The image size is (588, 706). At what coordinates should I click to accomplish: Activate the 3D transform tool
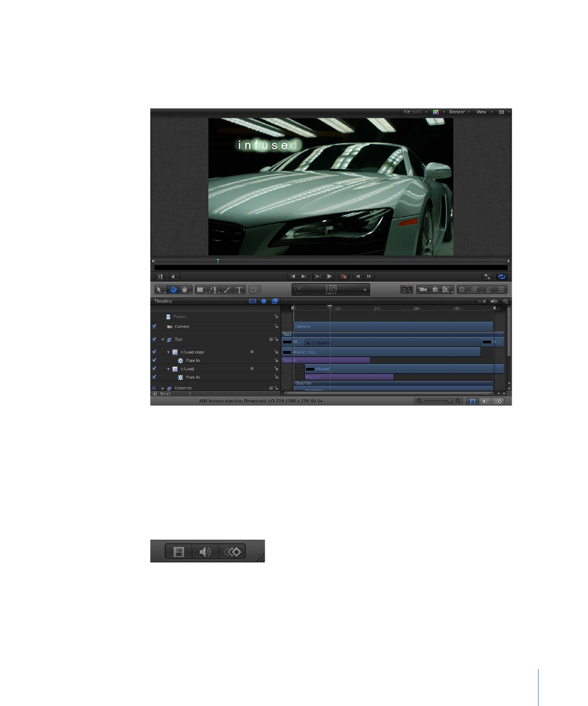tap(173, 290)
